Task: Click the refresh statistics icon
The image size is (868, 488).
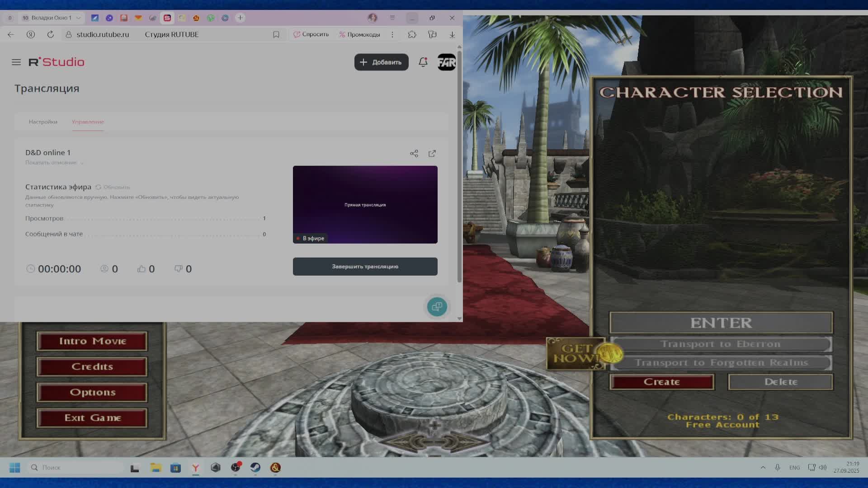Action: click(x=99, y=187)
